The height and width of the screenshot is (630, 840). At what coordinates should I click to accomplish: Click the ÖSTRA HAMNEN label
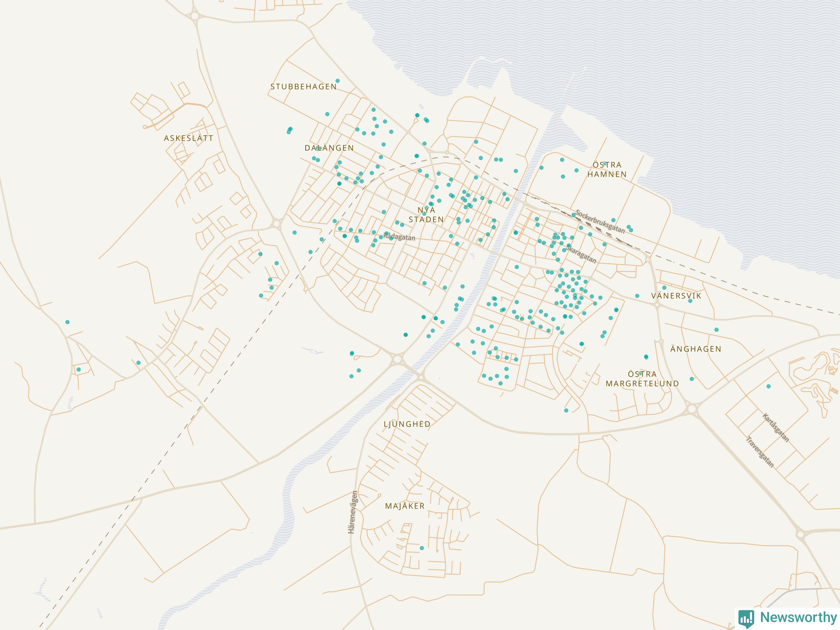tap(607, 170)
